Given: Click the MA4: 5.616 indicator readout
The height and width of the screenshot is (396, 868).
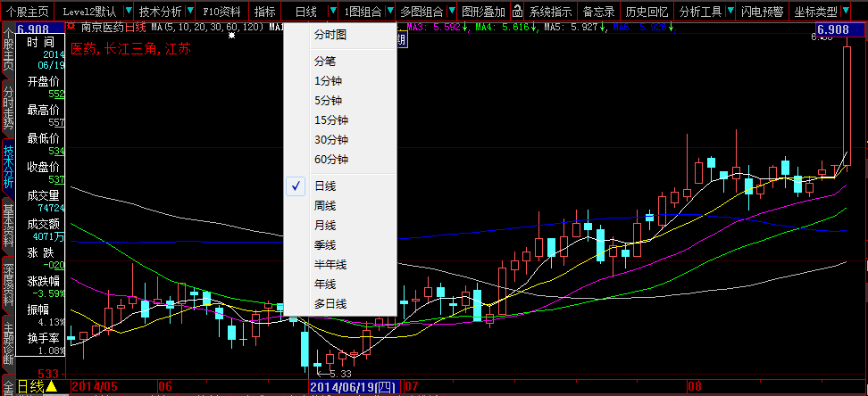Looking at the screenshot, I should pyautogui.click(x=507, y=27).
